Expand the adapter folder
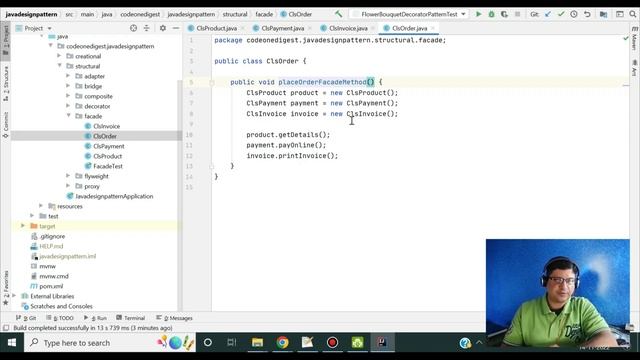640x360 pixels. tap(68, 76)
